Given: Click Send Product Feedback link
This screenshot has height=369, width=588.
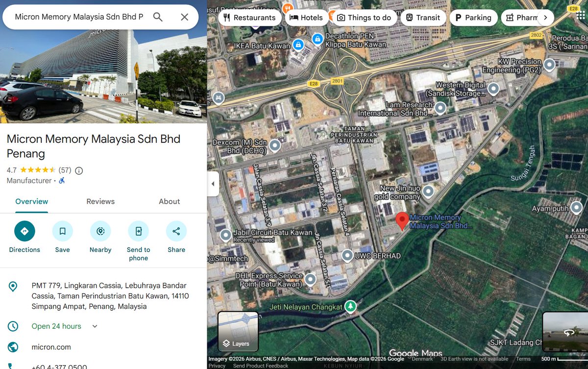Looking at the screenshot, I should (261, 366).
